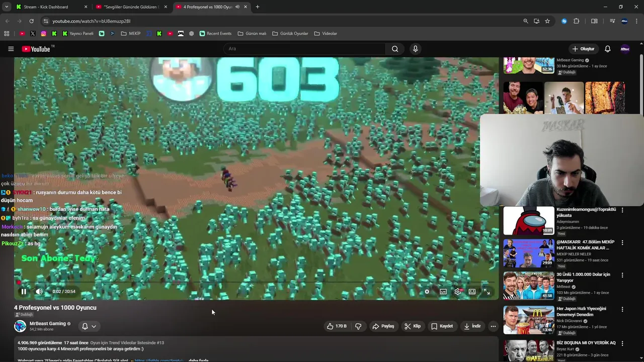This screenshot has width=644, height=362.
Task: Open the Shazam extension icon
Action: tap(564, 21)
